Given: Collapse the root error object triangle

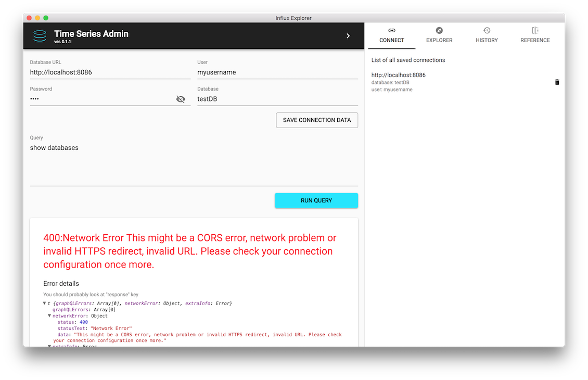Looking at the screenshot, I should tap(44, 303).
